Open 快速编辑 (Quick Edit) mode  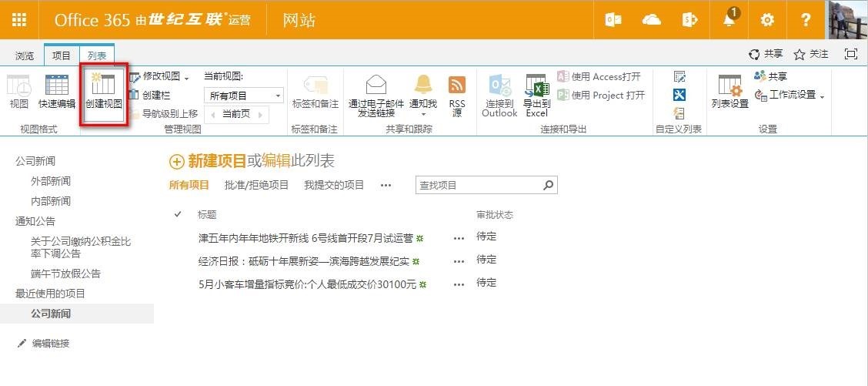pos(57,86)
